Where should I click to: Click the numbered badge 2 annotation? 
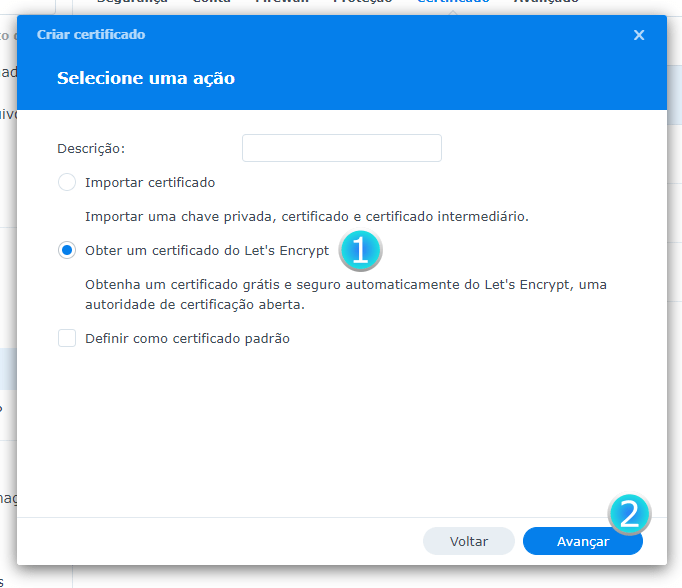pyautogui.click(x=629, y=515)
